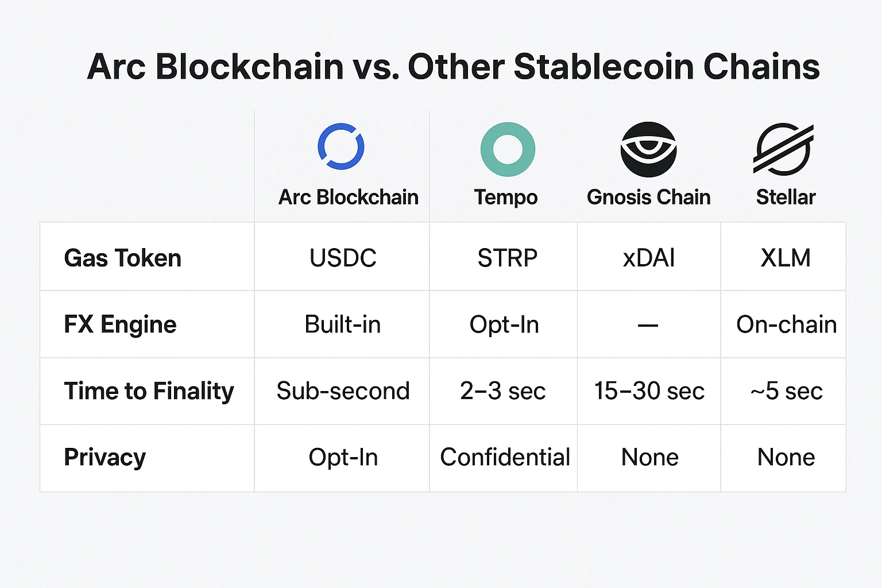
Task: Click the On-chain FX Engine cell
Action: (786, 324)
